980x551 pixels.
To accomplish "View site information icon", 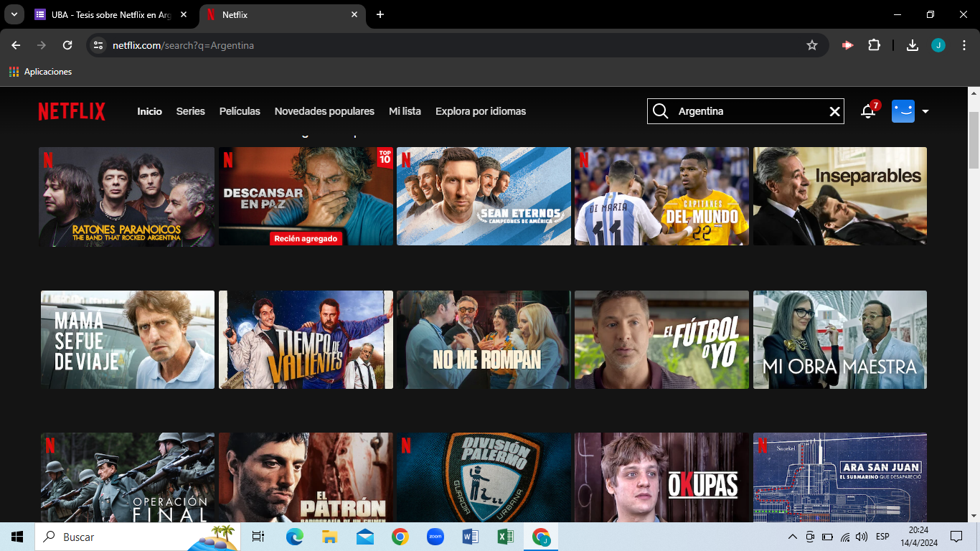I will click(98, 45).
